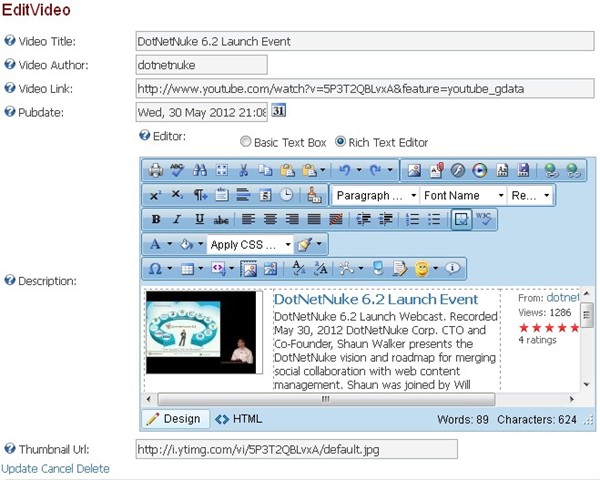Open the Font Name dropdown
The image size is (600, 480).
[x=463, y=195]
